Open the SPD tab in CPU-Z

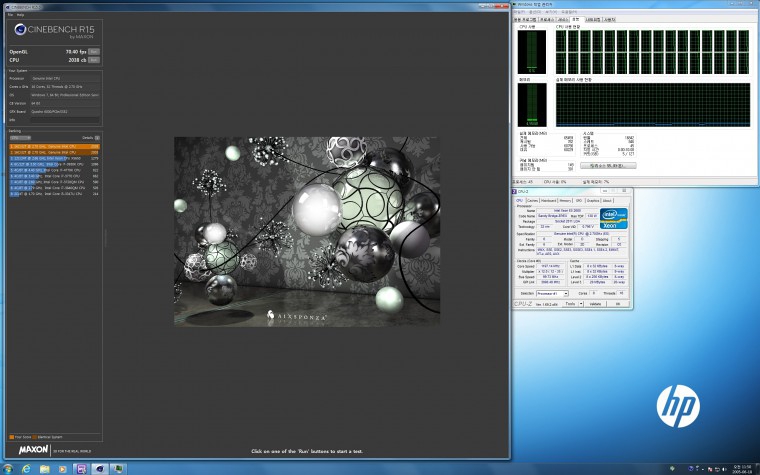pos(579,201)
